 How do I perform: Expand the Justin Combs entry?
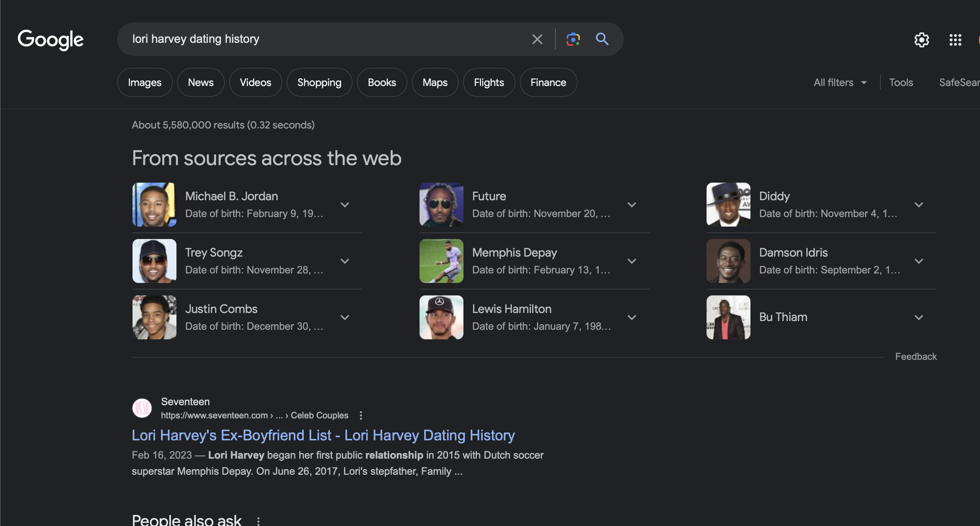(345, 317)
